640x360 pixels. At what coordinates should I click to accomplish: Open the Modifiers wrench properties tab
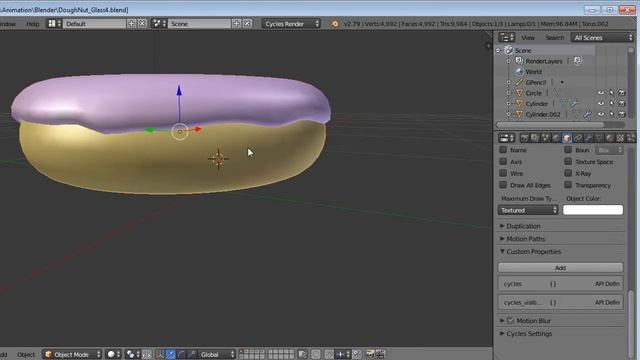click(x=589, y=138)
